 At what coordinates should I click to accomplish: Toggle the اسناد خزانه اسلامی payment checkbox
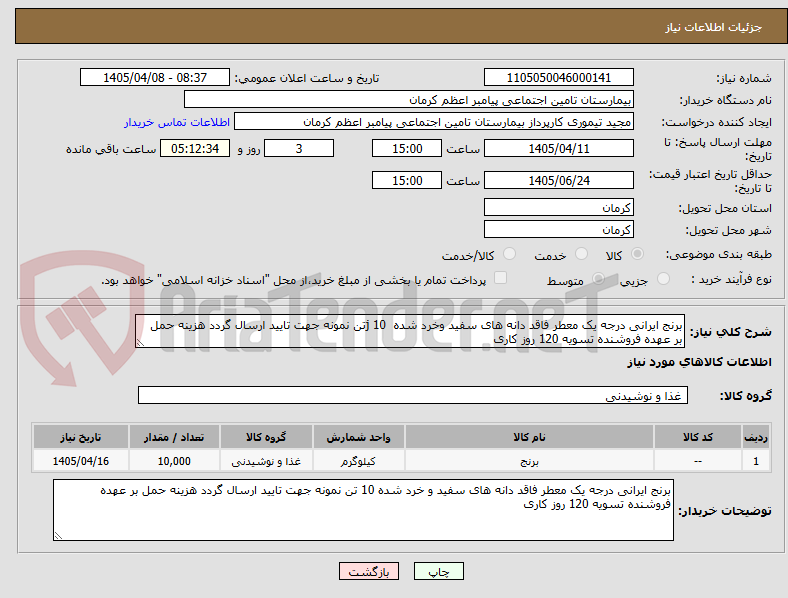click(500, 278)
